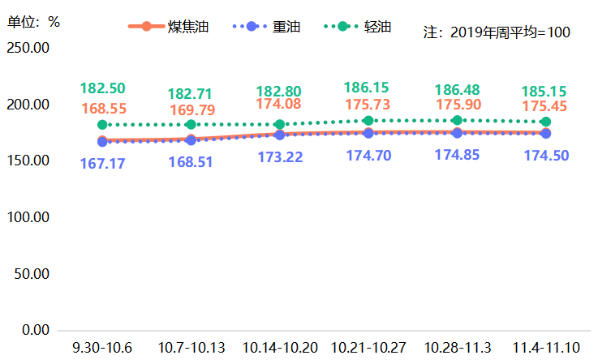Click the green data value 182.80

tap(278, 92)
